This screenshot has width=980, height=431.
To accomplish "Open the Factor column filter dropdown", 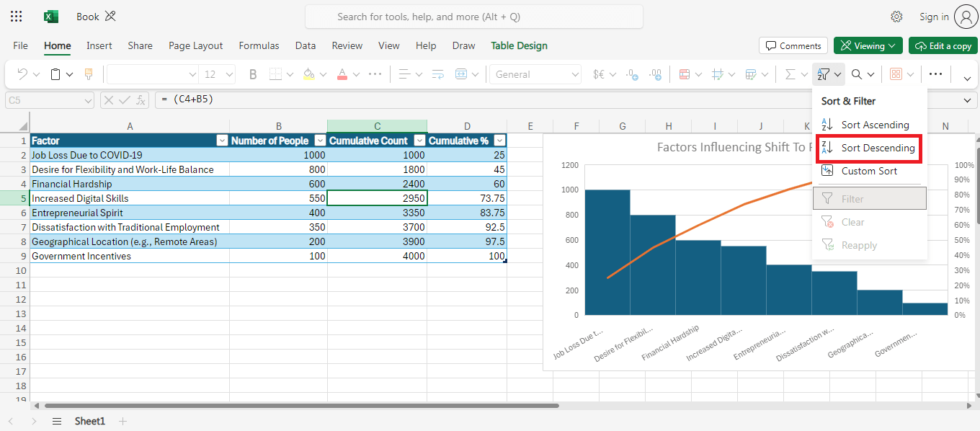I will pos(222,141).
